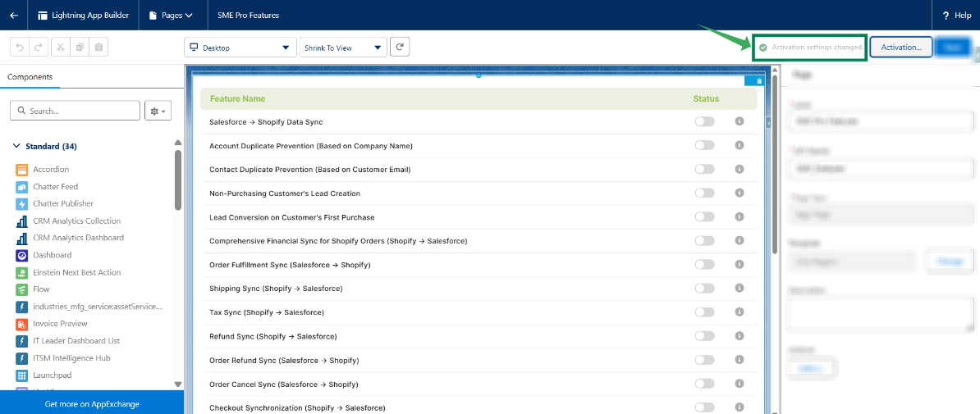Click in the component Search field
The image size is (980, 414).
75,111
